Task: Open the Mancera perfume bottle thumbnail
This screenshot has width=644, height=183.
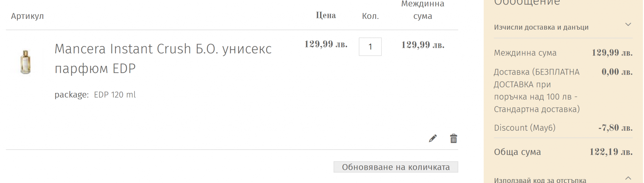Action: pyautogui.click(x=25, y=62)
